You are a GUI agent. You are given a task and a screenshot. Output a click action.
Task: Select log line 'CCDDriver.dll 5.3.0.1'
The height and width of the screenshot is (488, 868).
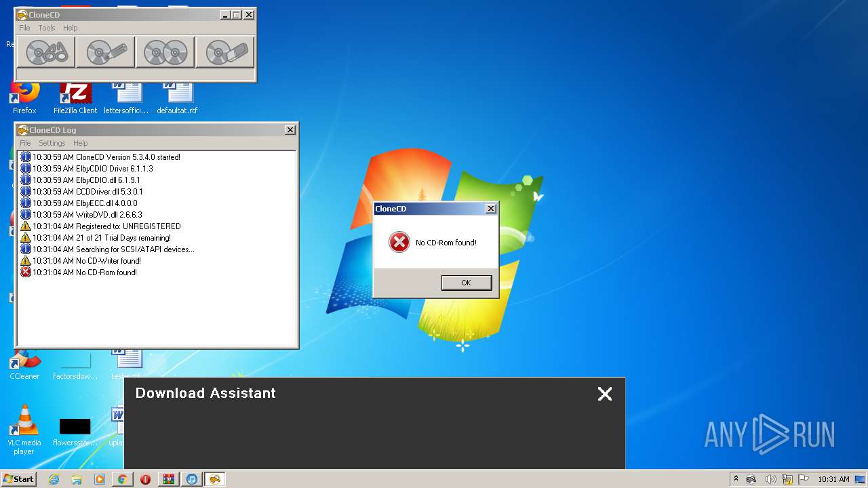pos(81,192)
